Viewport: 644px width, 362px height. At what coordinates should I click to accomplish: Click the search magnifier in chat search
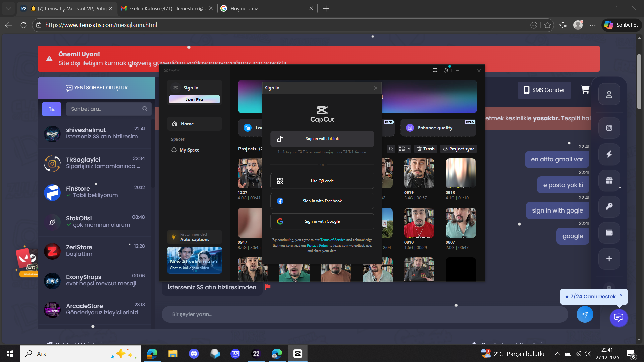[x=145, y=109]
